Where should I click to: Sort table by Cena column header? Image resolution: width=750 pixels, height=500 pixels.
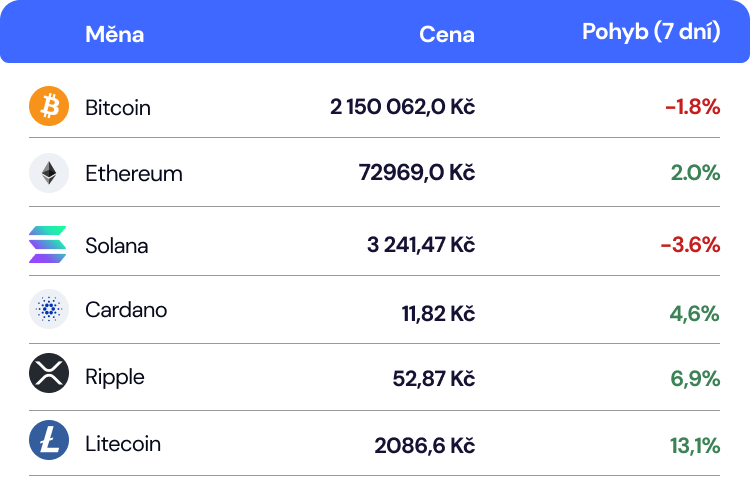[447, 34]
